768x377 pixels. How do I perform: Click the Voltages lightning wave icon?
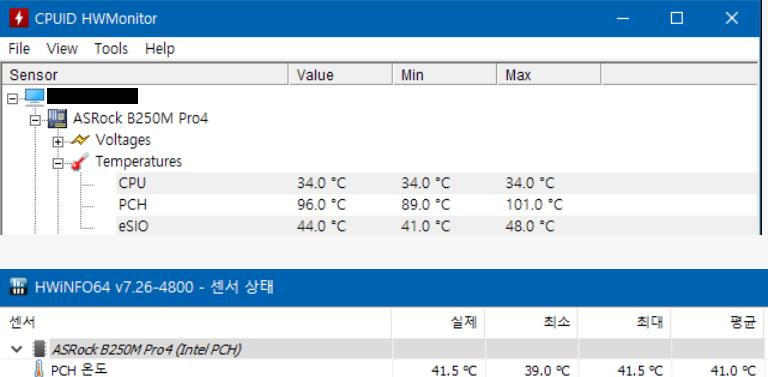click(80, 140)
